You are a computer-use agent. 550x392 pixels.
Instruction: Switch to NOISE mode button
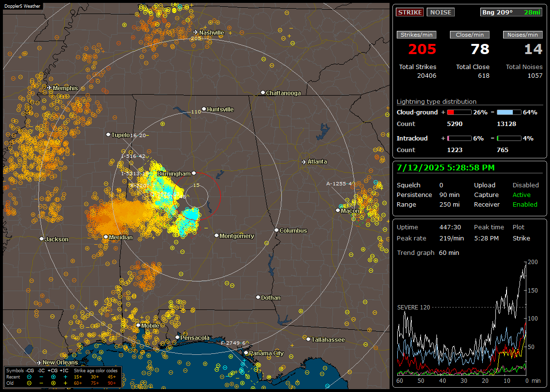point(441,12)
